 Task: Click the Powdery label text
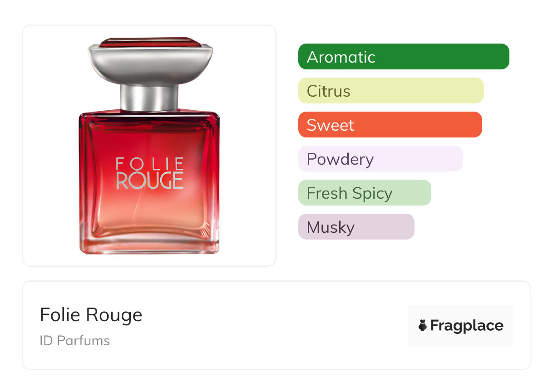pos(340,160)
